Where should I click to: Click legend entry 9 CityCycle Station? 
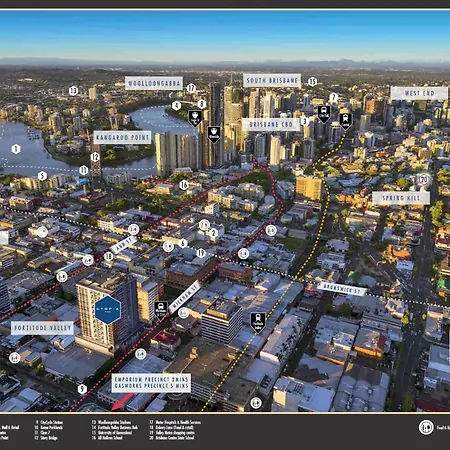[x=49, y=422]
